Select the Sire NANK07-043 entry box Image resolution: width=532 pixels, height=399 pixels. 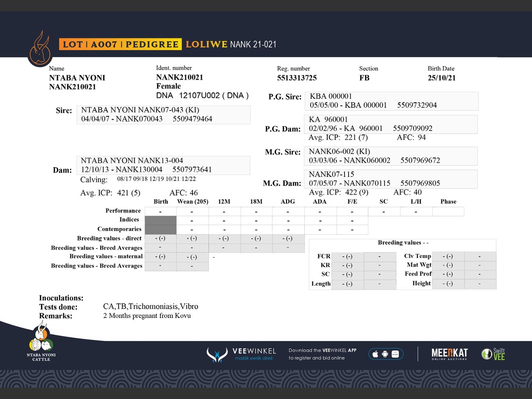tap(163, 114)
